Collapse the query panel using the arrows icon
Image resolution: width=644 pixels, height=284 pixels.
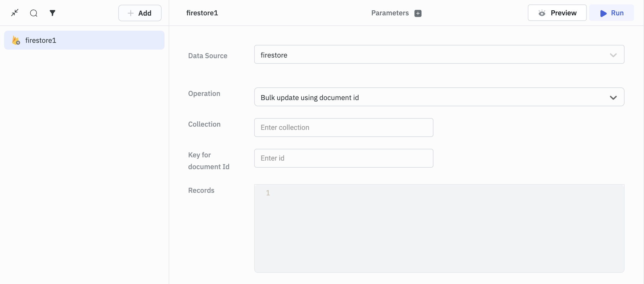pos(15,13)
